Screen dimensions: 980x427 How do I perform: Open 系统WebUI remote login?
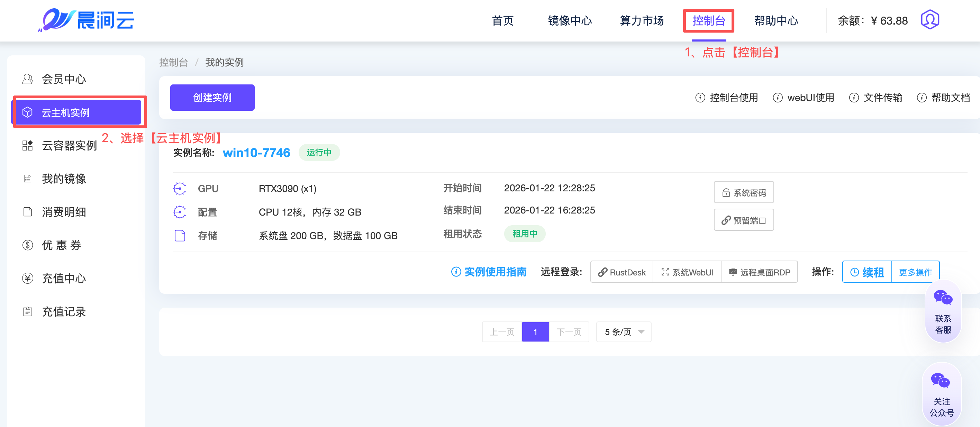[x=687, y=272]
